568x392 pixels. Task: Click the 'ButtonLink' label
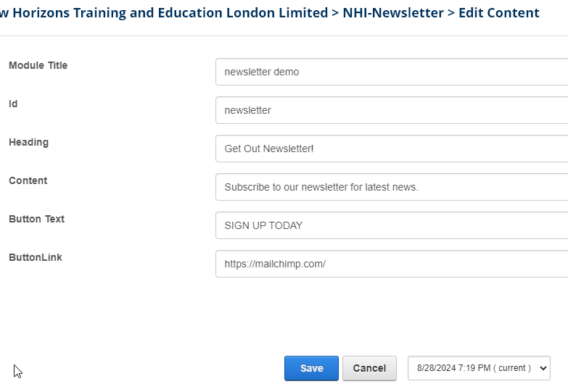pos(35,257)
